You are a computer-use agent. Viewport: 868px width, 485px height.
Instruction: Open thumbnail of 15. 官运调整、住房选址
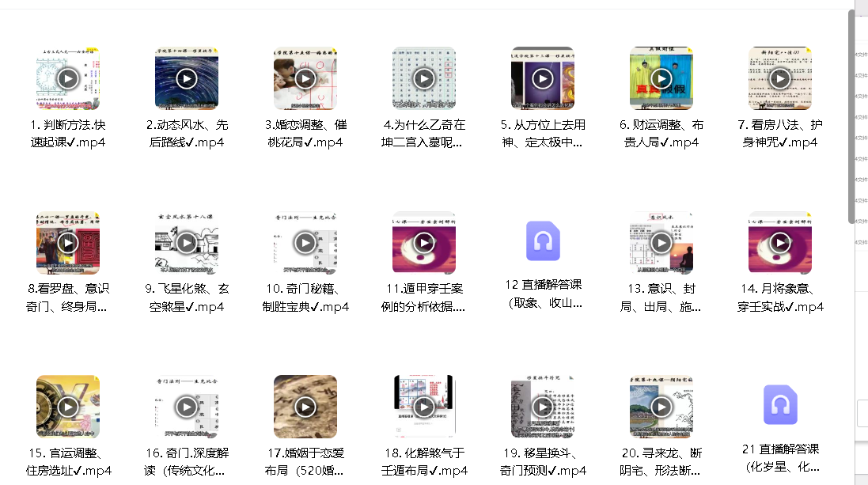tap(68, 407)
